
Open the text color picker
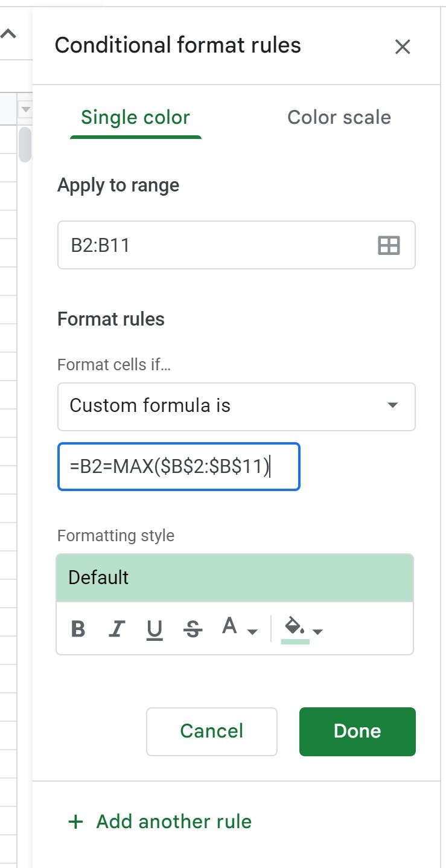click(239, 628)
